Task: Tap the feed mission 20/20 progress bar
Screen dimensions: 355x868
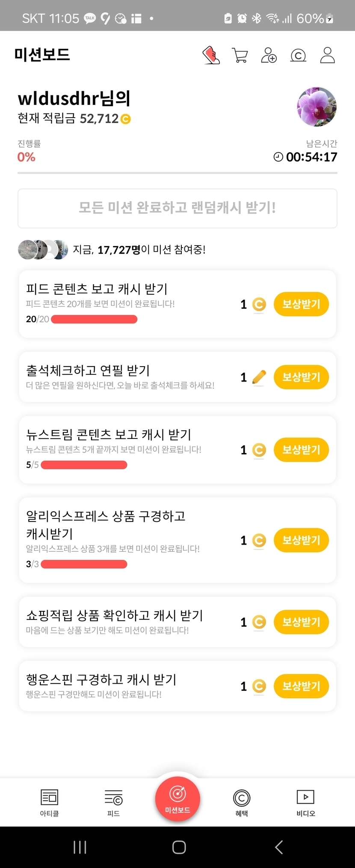Action: (94, 319)
